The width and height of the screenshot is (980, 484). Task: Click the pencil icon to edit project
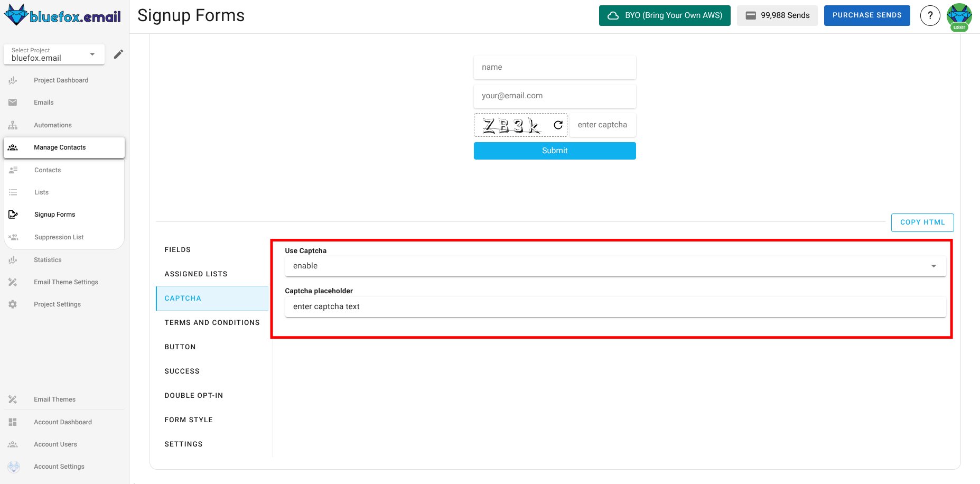click(118, 54)
